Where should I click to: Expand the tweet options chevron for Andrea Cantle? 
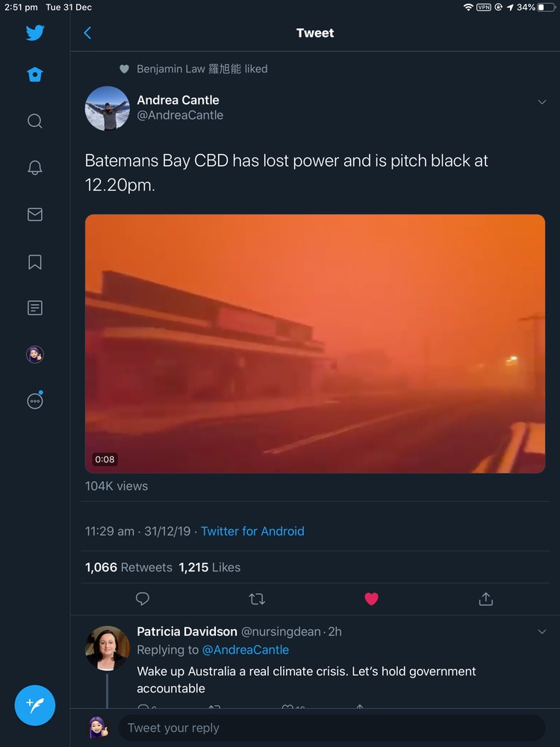point(542,102)
